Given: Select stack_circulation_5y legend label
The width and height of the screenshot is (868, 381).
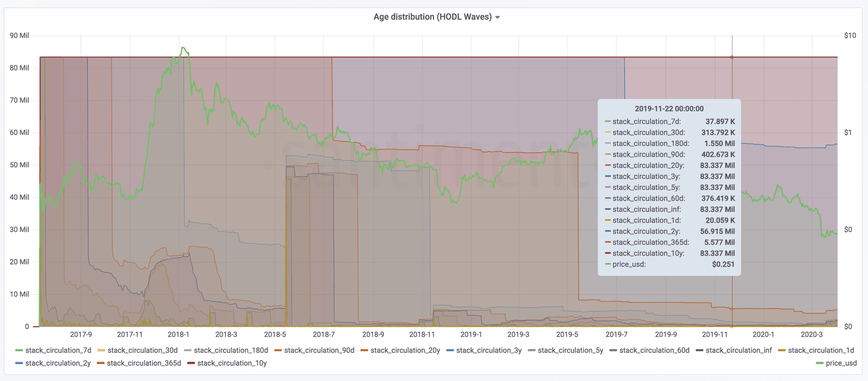Looking at the screenshot, I should tap(570, 350).
